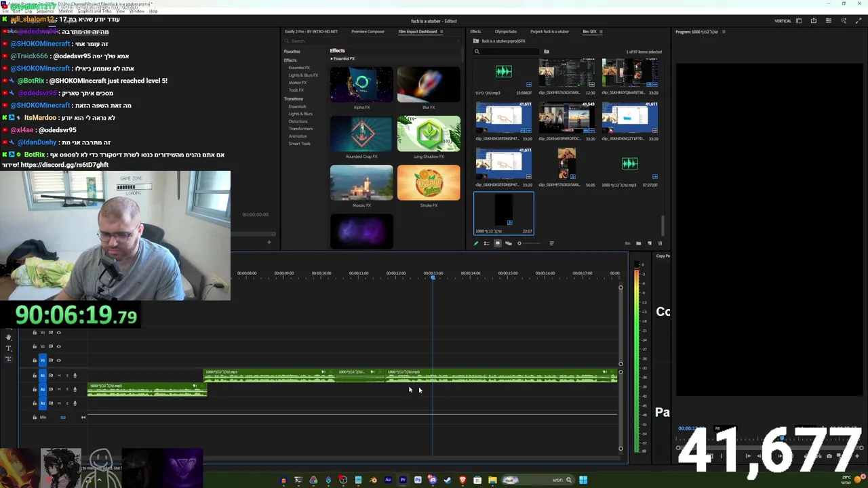Switch bin to icon view
The height and width of the screenshot is (488, 868).
498,243
